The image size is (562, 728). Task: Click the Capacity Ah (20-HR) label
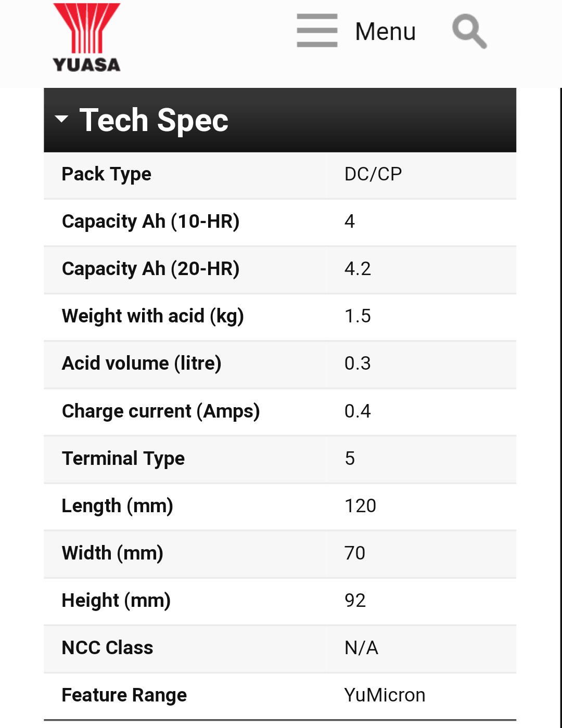click(150, 269)
